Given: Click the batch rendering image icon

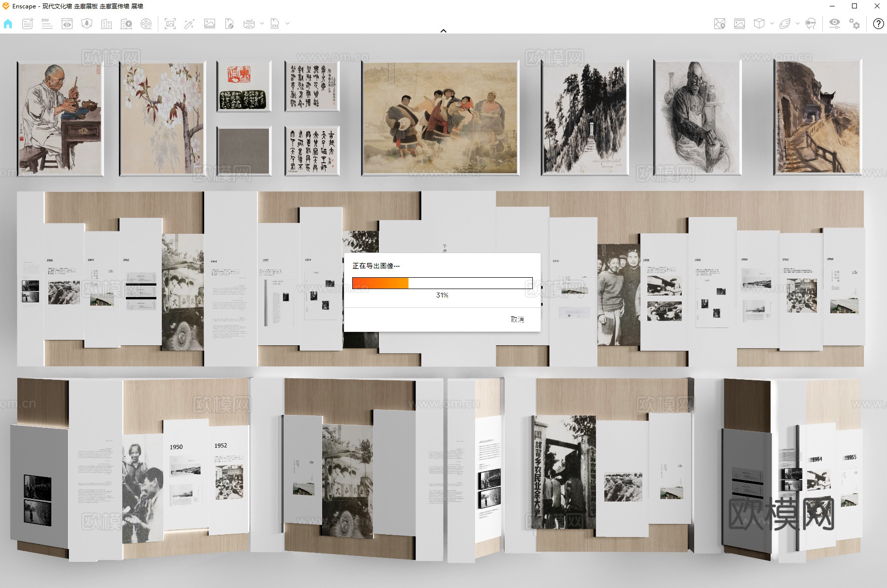Looking at the screenshot, I should tap(210, 24).
